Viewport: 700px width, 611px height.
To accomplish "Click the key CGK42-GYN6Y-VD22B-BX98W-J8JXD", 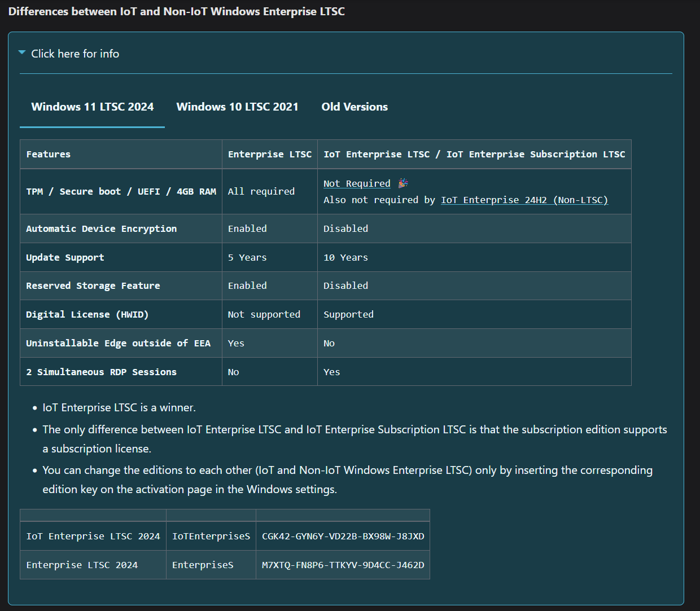I will point(343,536).
